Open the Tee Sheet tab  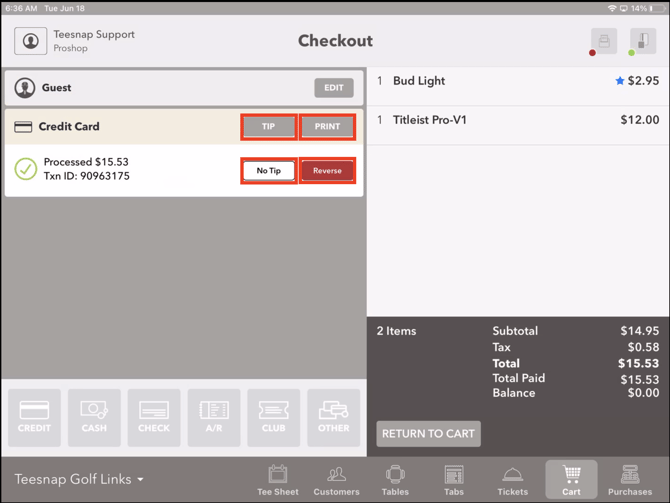click(278, 480)
